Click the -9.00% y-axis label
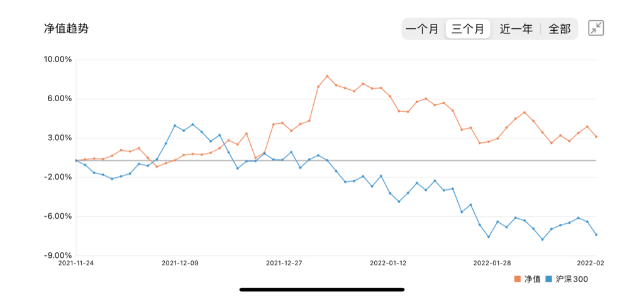Image resolution: width=644 pixels, height=298 pixels. point(59,255)
